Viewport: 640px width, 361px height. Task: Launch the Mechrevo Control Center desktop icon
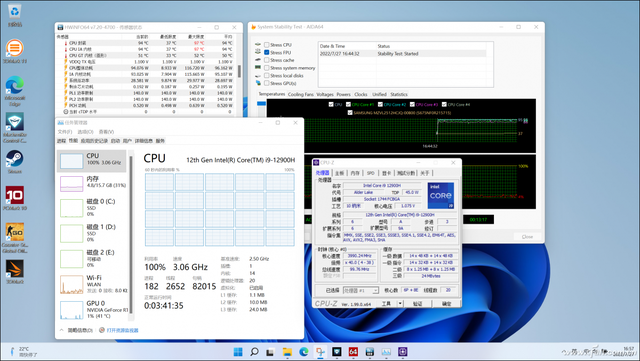click(15, 128)
